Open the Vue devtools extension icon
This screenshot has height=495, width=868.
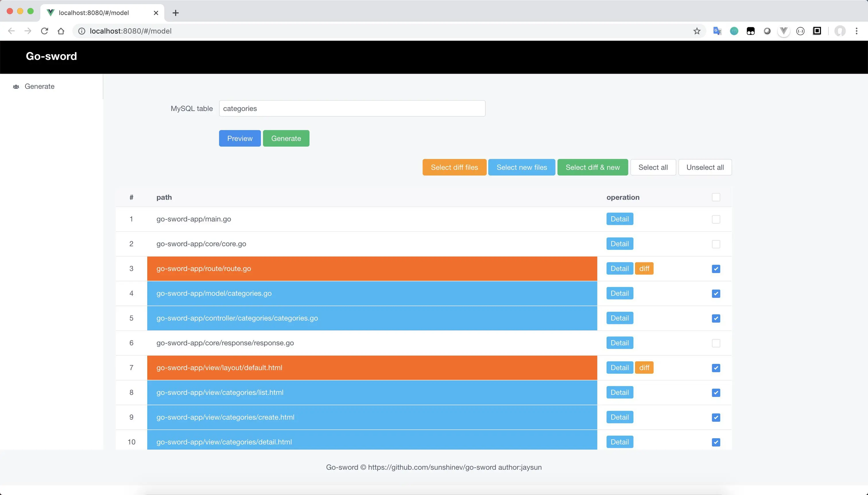[x=784, y=31]
